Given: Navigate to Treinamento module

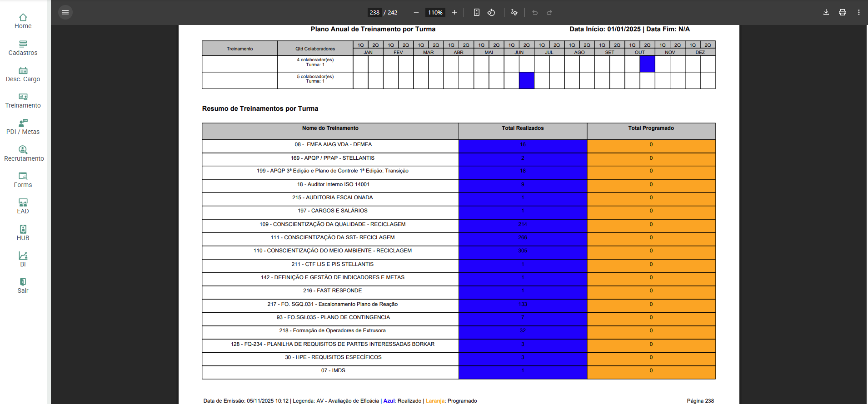Looking at the screenshot, I should point(23,100).
